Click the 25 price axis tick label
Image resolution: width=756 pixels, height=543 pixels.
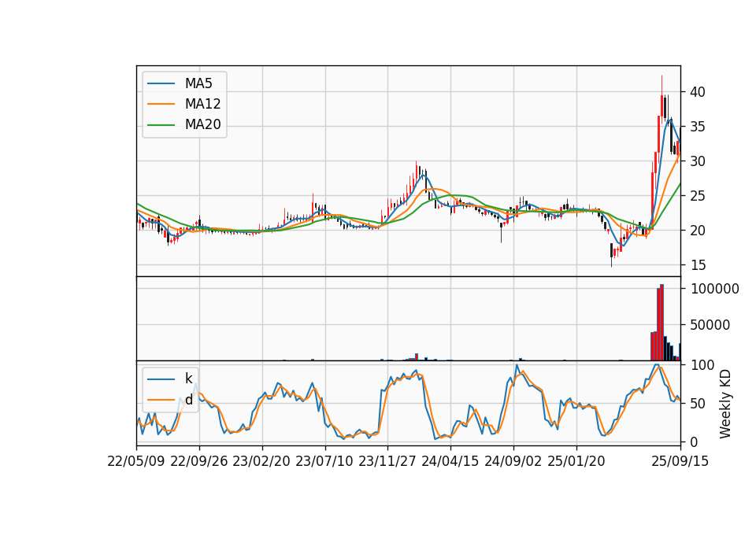click(697, 196)
